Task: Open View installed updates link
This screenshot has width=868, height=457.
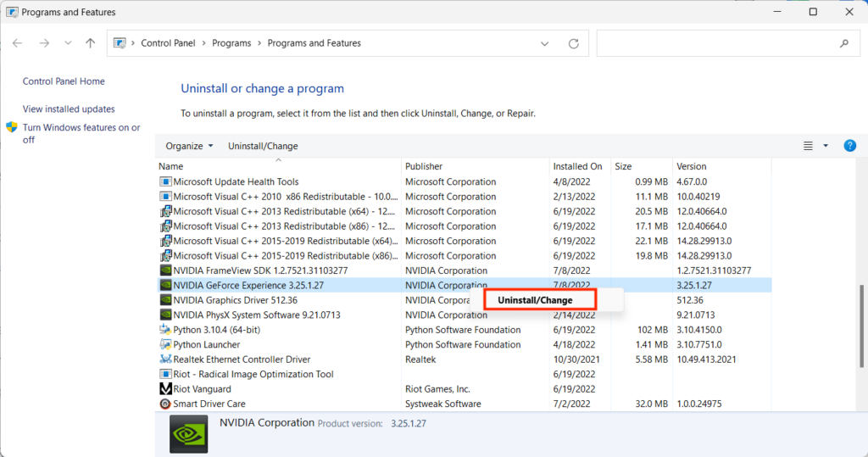Action: 69,109
